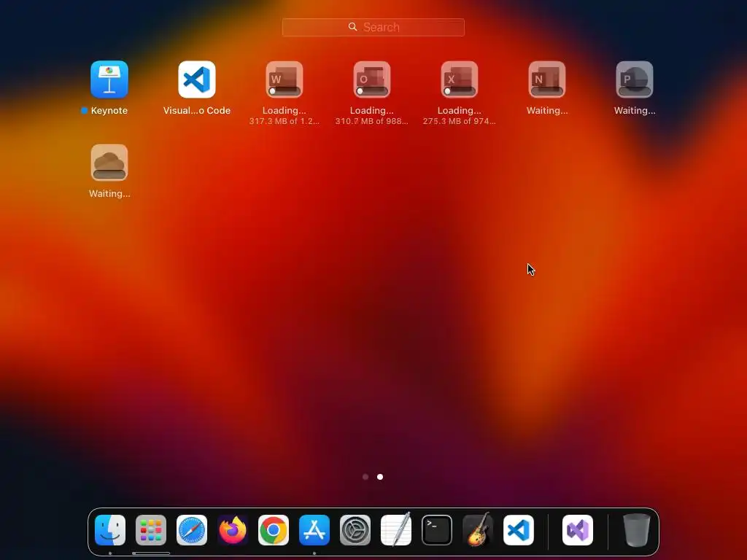Click Excel download progress bar
This screenshot has height=560, width=747.
tap(460, 91)
